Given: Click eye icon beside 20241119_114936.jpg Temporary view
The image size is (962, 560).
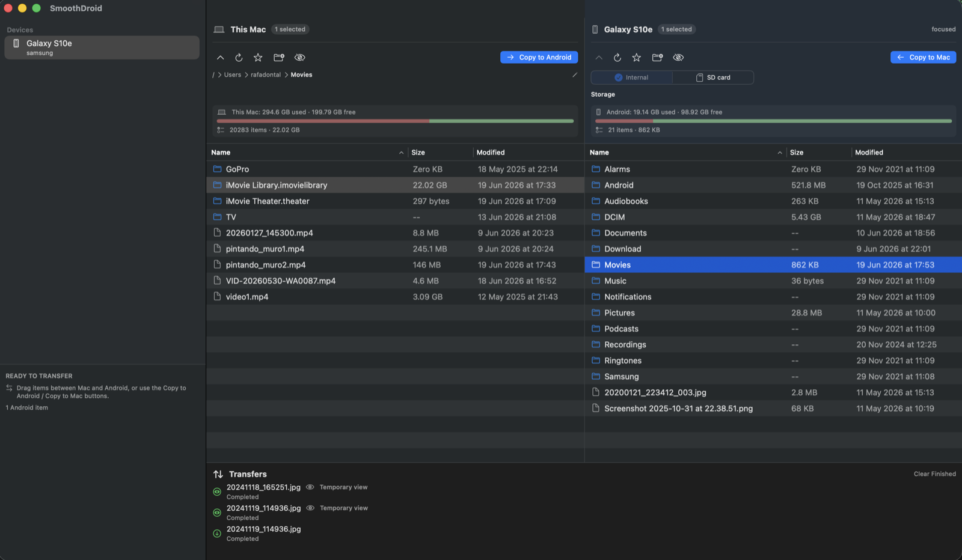Looking at the screenshot, I should click(x=310, y=508).
